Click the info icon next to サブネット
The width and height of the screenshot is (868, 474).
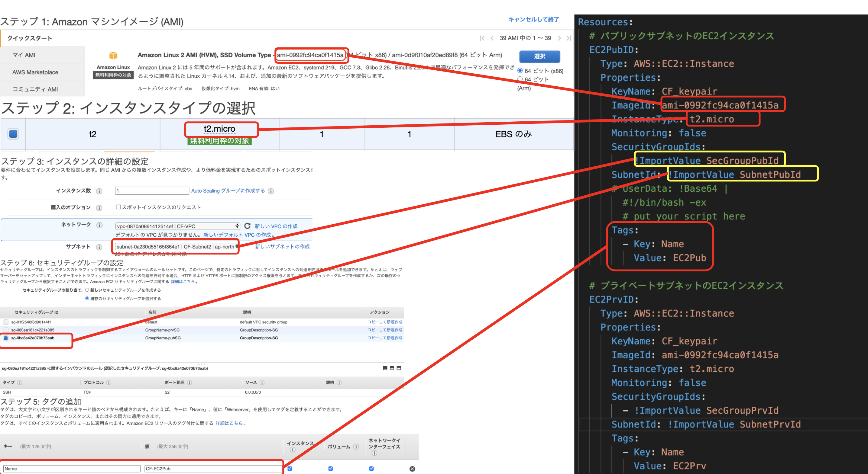click(99, 246)
